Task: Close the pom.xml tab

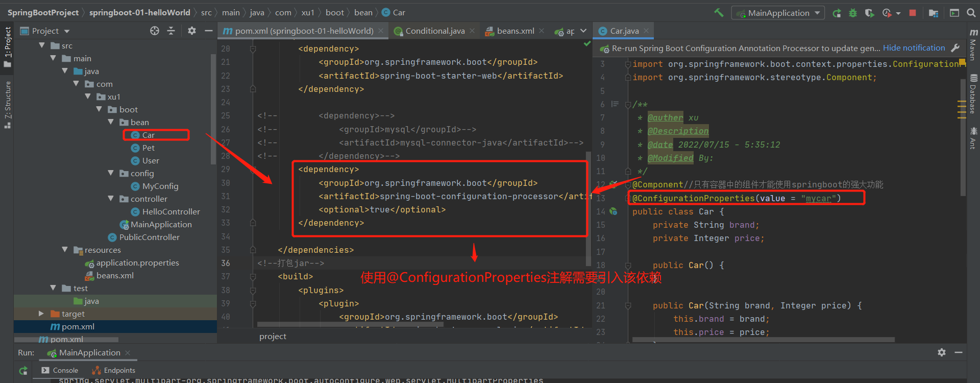Action: pyautogui.click(x=381, y=31)
